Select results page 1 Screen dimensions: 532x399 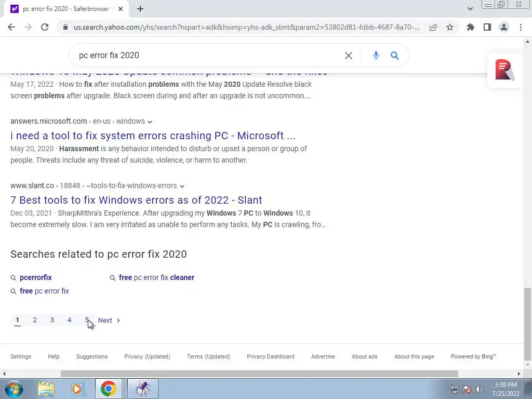(x=17, y=320)
